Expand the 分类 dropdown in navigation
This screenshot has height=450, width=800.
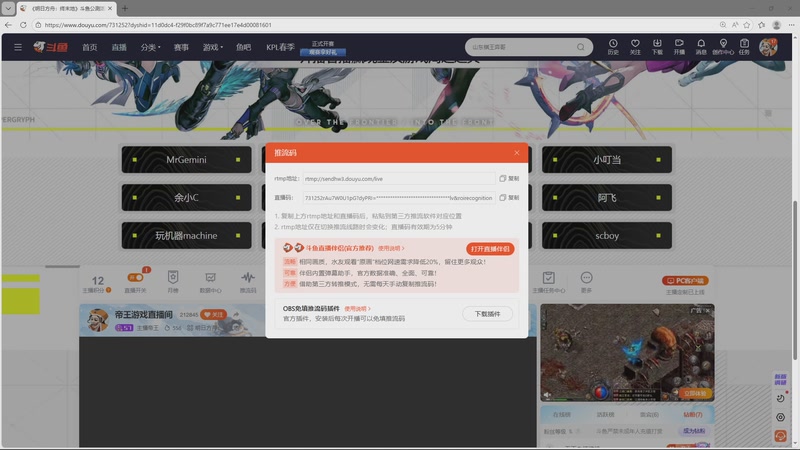150,47
